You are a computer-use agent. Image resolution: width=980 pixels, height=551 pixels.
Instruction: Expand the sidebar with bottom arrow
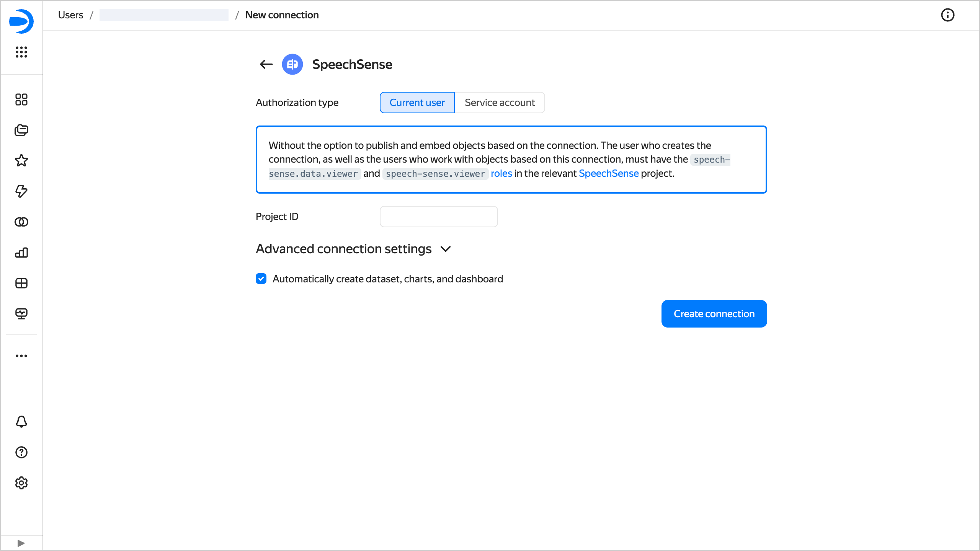[21, 543]
